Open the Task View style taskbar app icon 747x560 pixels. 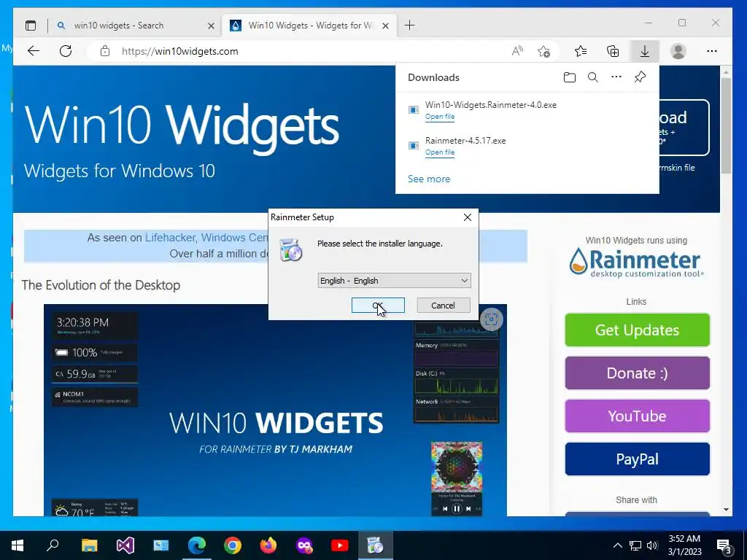pos(160,545)
